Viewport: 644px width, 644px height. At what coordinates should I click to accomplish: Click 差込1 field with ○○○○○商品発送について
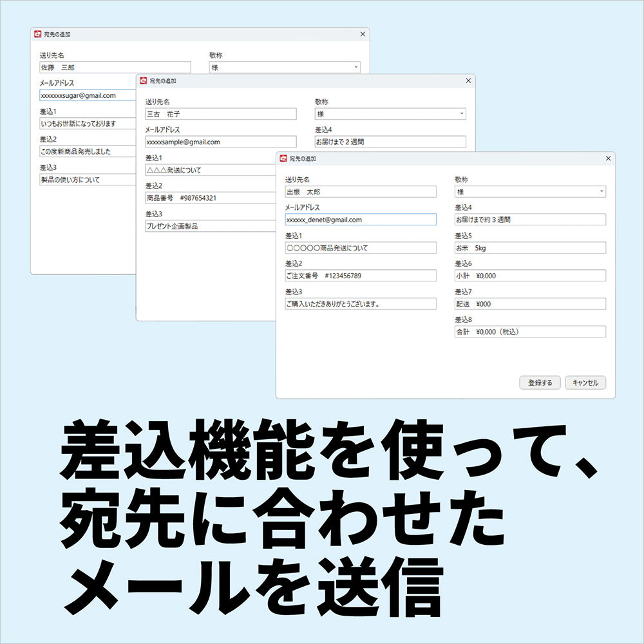coord(361,248)
